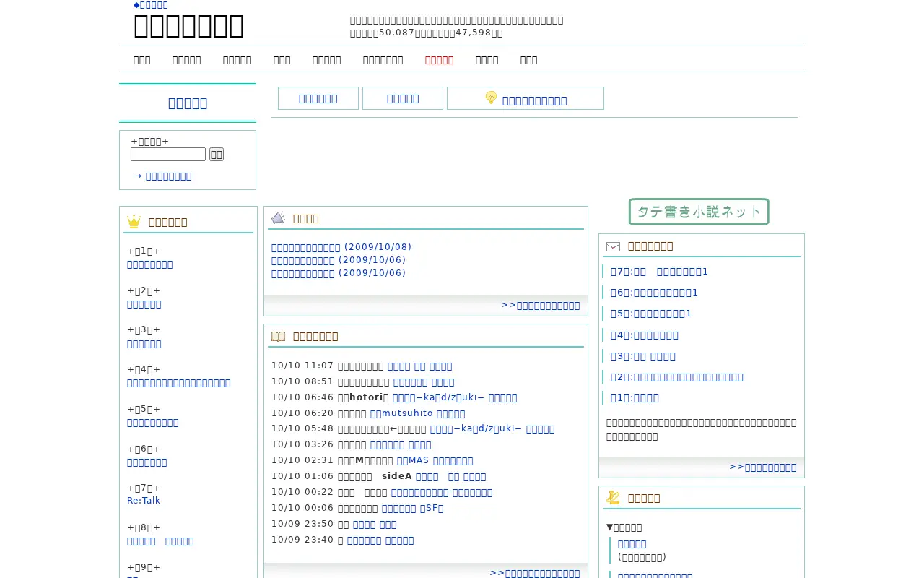Open the author link containing mutsuhito
924x578 pixels.
point(417,413)
